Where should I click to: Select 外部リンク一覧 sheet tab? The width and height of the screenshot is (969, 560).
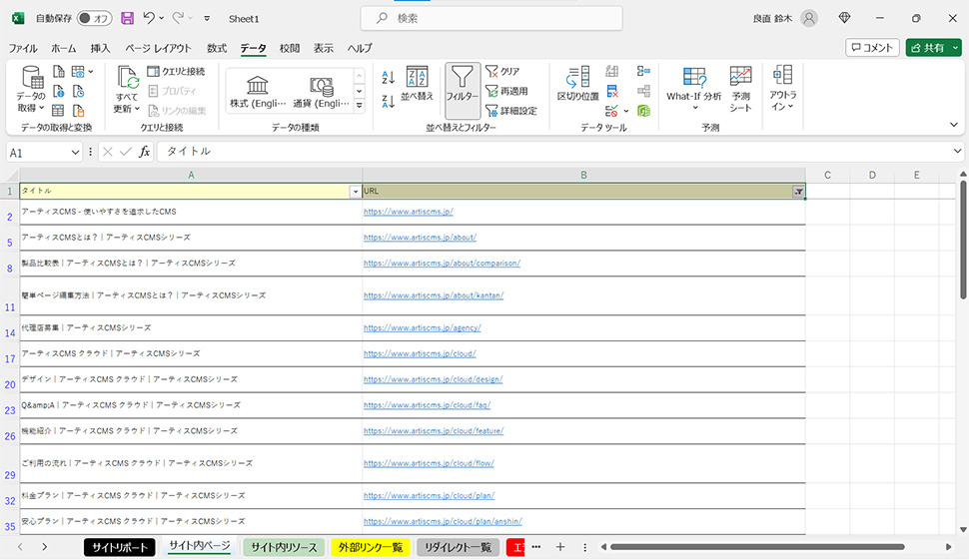[371, 547]
